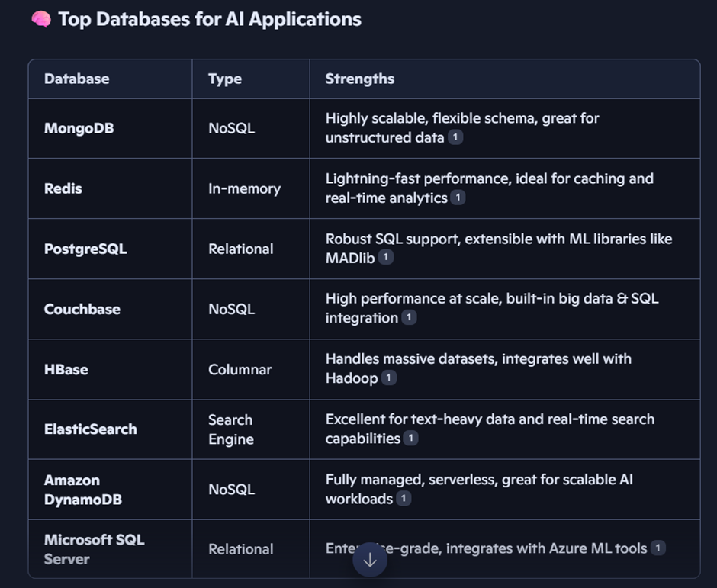The height and width of the screenshot is (588, 717).
Task: Click the Top Databases for AI Applications heading
Action: (210, 20)
